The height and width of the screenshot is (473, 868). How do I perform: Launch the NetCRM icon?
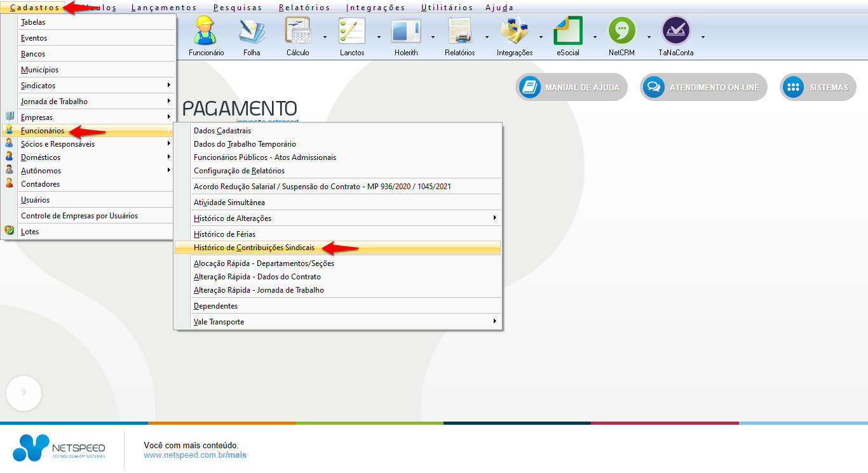click(621, 36)
